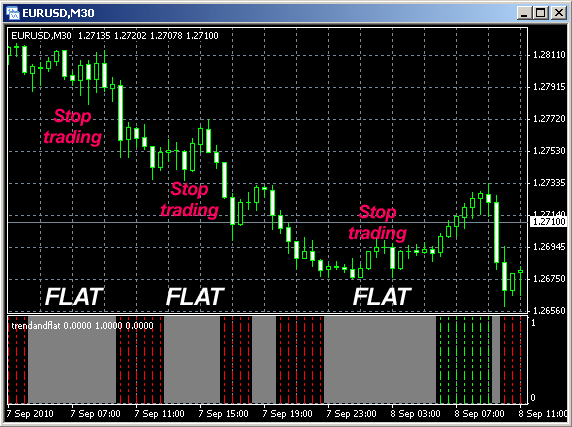Click the rightmost FLAT text label
The width and height of the screenshot is (572, 427).
(382, 296)
